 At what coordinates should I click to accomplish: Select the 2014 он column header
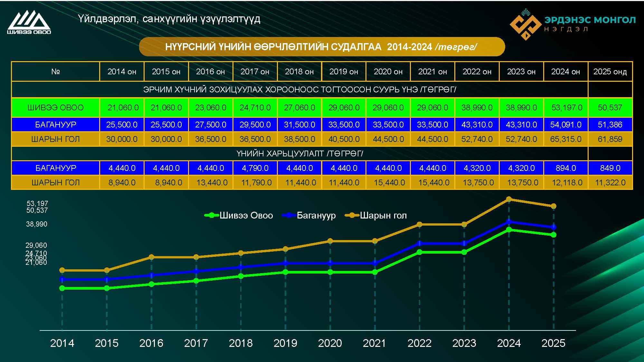pyautogui.click(x=122, y=71)
